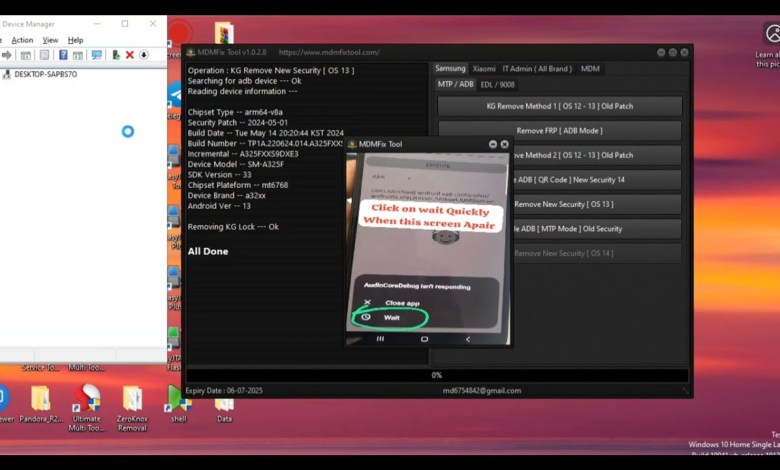The image size is (780, 470).
Task: Launch the Ultimate Multi Tool shortcut
Action: pos(87,399)
